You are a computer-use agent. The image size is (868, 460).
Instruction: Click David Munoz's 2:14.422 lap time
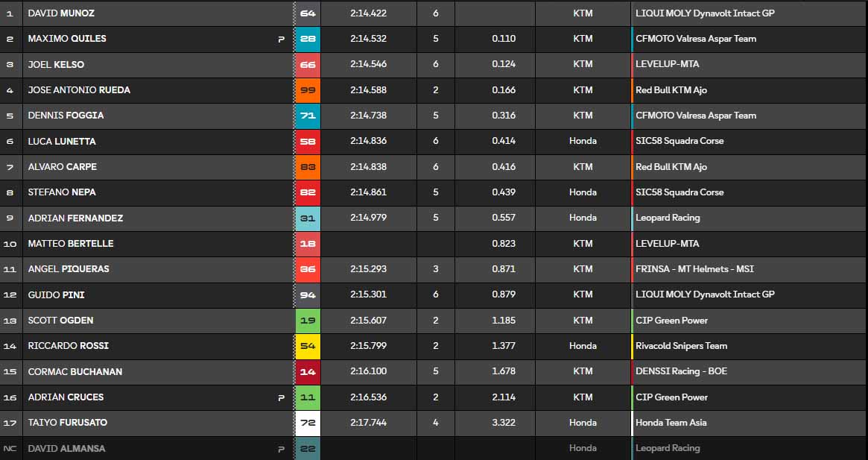tap(368, 13)
